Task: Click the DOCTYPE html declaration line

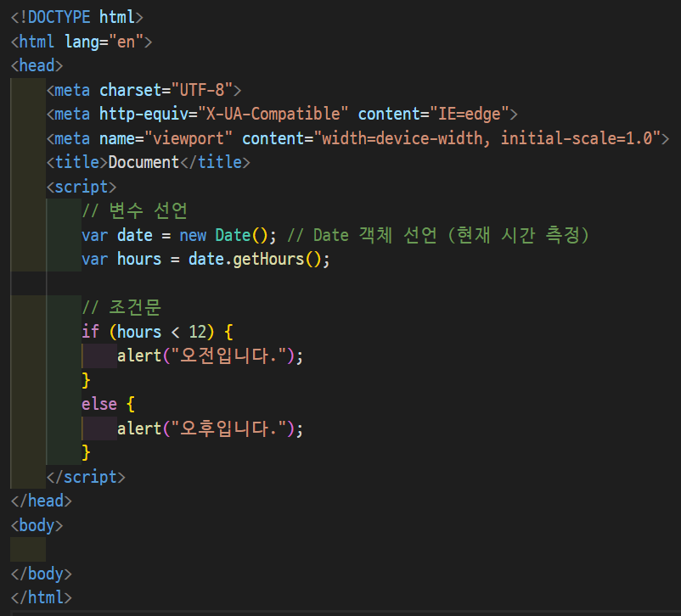Action: (77, 17)
